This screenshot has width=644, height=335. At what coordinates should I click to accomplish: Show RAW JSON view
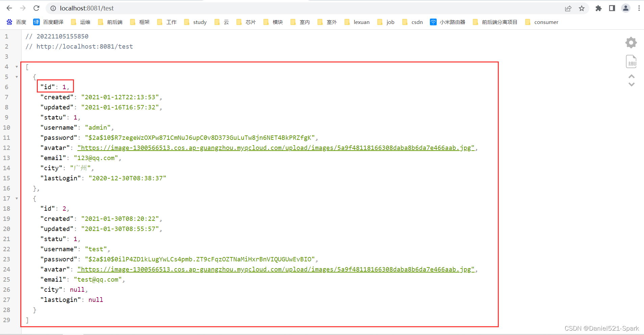631,62
